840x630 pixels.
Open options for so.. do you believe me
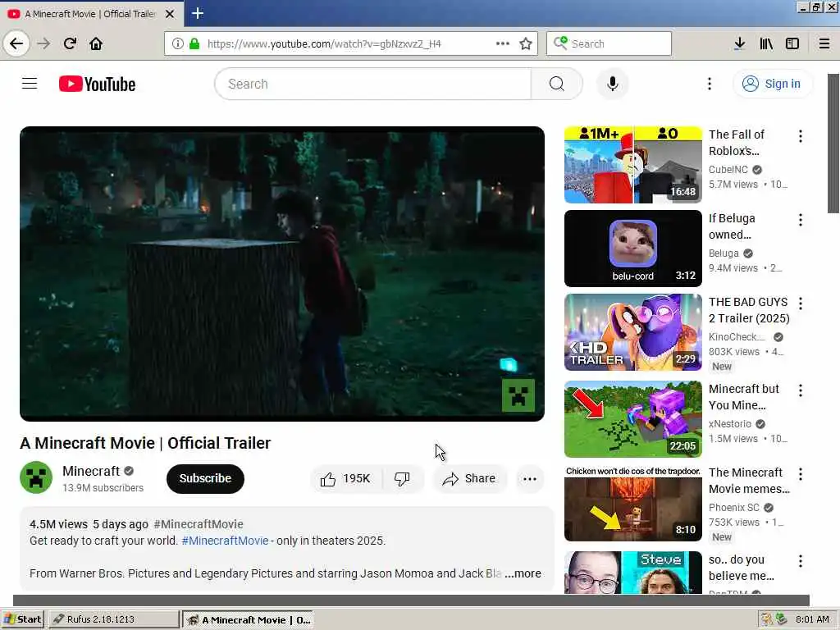click(801, 561)
